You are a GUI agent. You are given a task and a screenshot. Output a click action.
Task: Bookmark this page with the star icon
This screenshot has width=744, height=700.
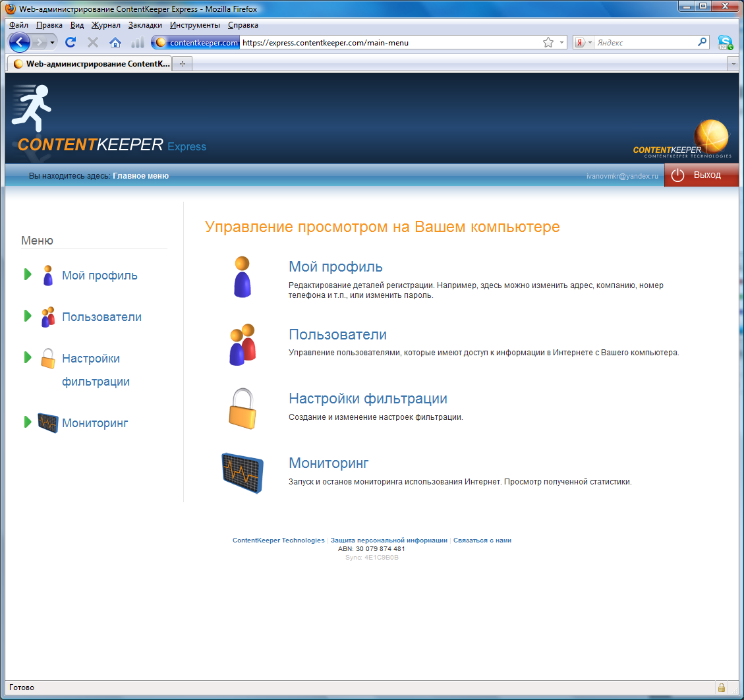[x=548, y=43]
